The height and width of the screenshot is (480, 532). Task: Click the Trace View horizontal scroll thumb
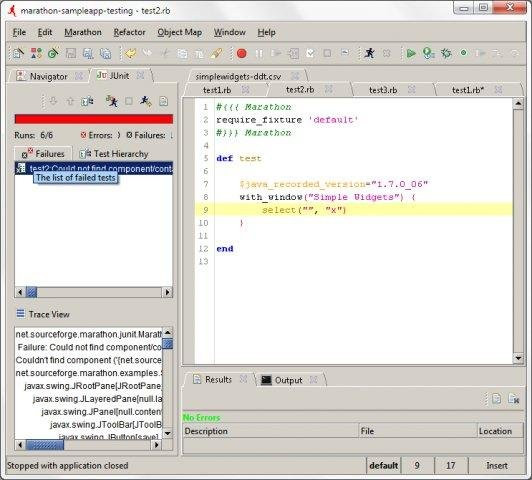tap(45, 445)
